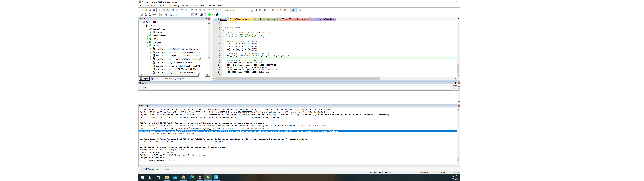The image size is (644, 181).
Task: Open configuration wrench icon in toolbar
Action: pyautogui.click(x=300, y=10)
